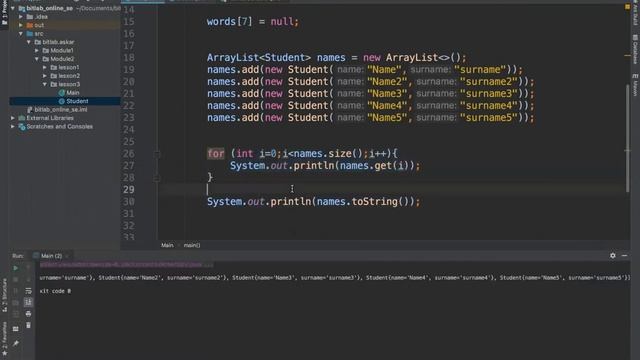Viewport: 640px width, 360px height.
Task: Click the 'xit code 0' console message
Action: pyautogui.click(x=56, y=291)
